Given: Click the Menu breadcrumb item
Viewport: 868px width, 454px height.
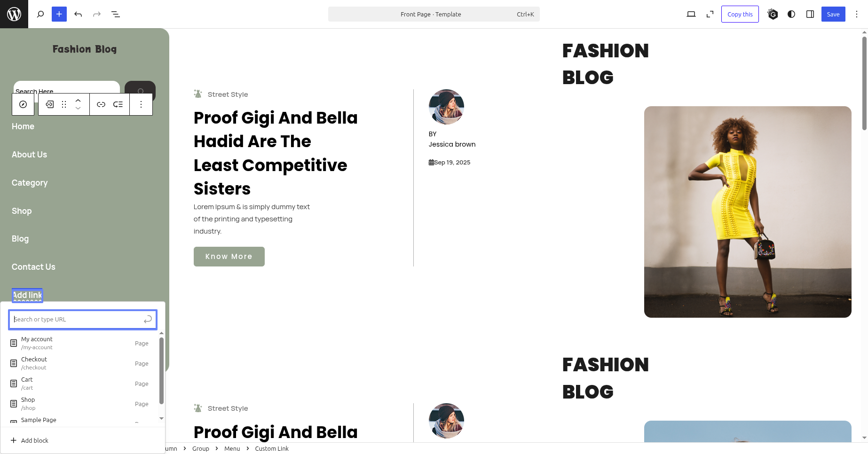Looking at the screenshot, I should click(232, 448).
